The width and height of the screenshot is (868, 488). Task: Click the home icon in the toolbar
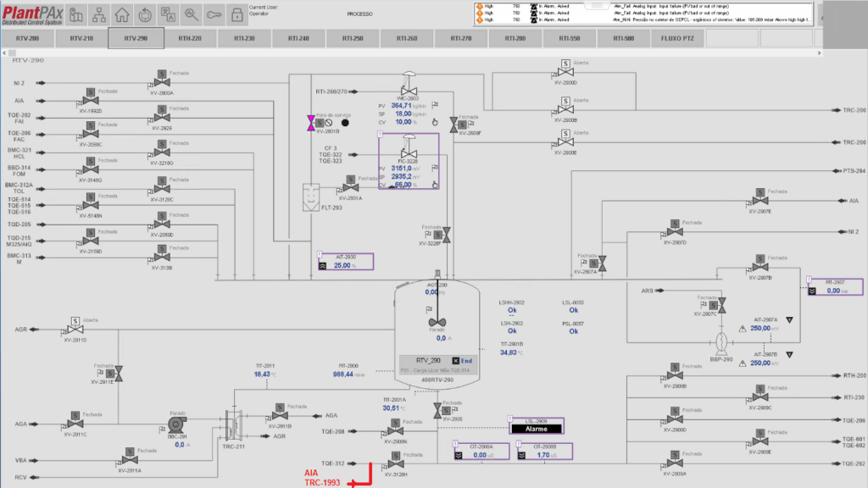click(x=122, y=14)
